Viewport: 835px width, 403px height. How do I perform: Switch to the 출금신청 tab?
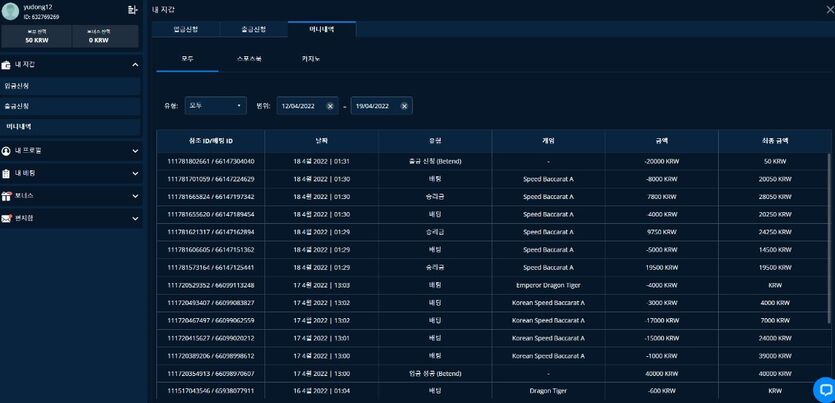coord(253,29)
